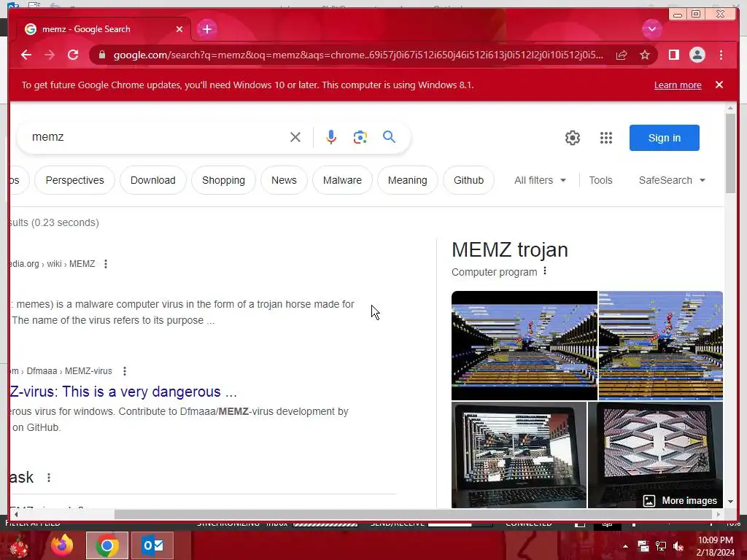Screen dimensions: 747x560
Task: Click the scroll up arrow at the scrollbar top
Action: (730, 108)
